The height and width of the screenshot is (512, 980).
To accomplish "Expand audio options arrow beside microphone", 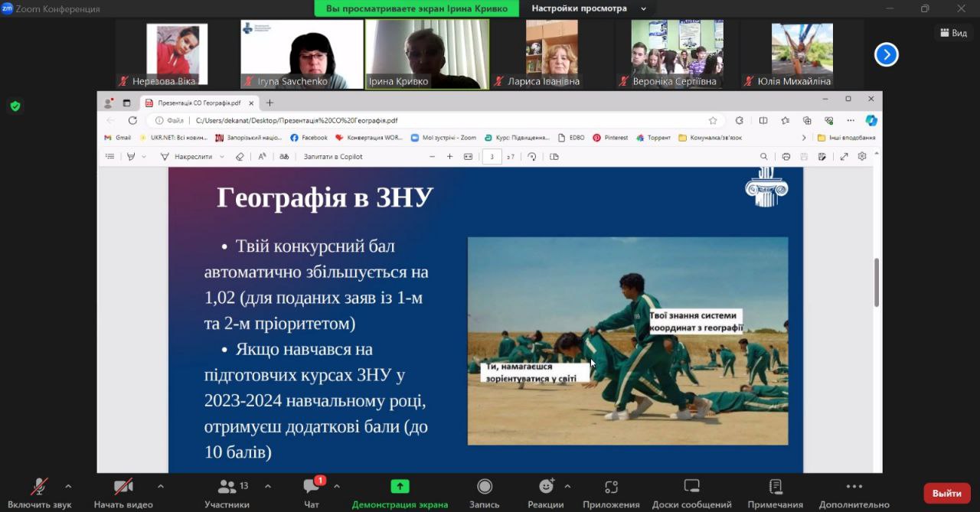I will point(68,486).
